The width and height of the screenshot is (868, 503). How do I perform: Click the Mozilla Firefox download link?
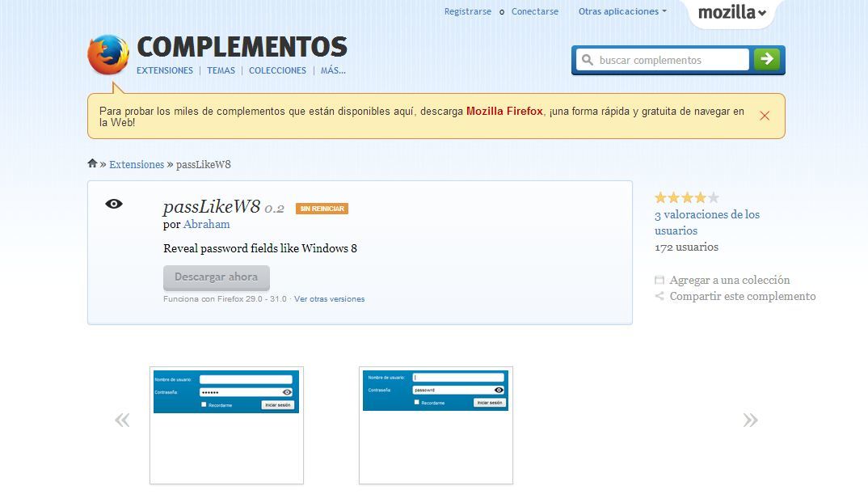click(504, 111)
